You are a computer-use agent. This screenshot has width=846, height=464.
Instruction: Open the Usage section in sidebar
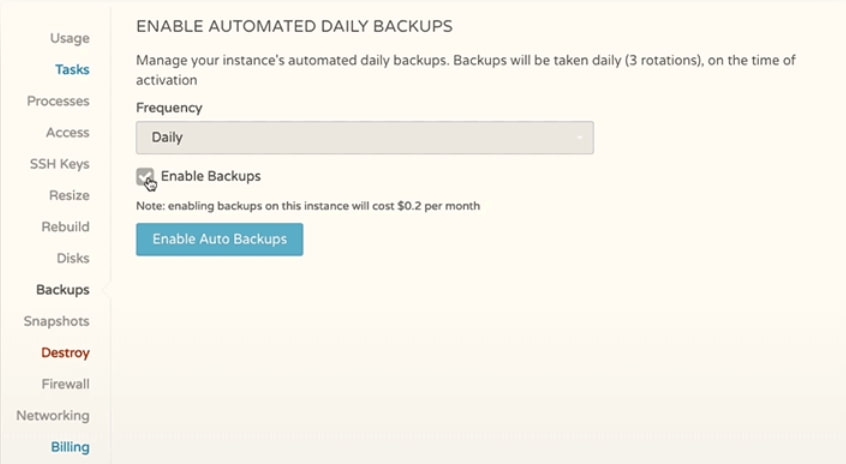69,38
